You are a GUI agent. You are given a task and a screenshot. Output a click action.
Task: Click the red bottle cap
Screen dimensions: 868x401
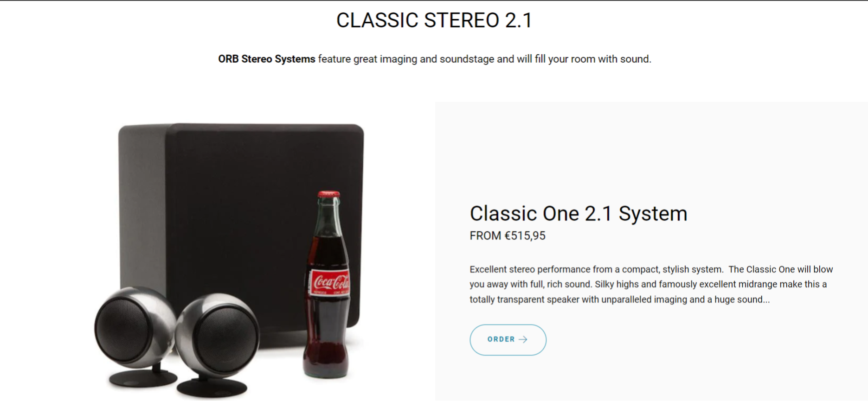pos(328,194)
